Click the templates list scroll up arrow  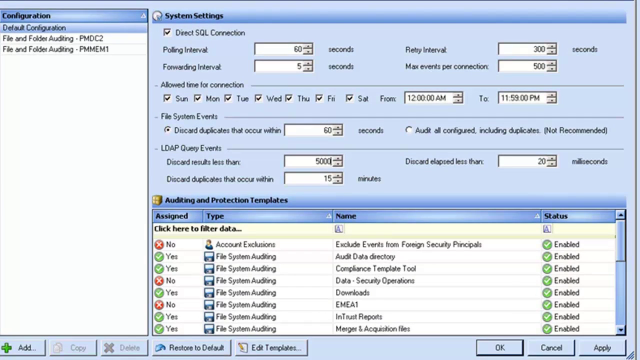pos(620,215)
